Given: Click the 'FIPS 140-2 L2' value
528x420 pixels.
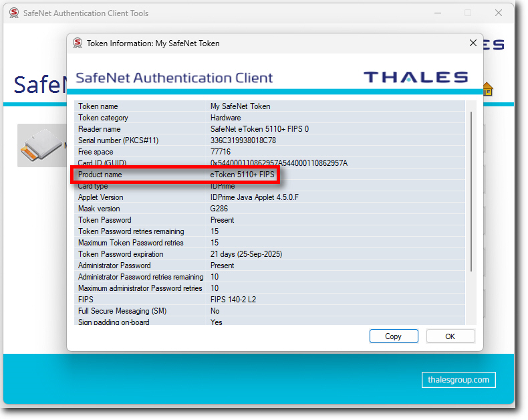Looking at the screenshot, I should tap(233, 300).
